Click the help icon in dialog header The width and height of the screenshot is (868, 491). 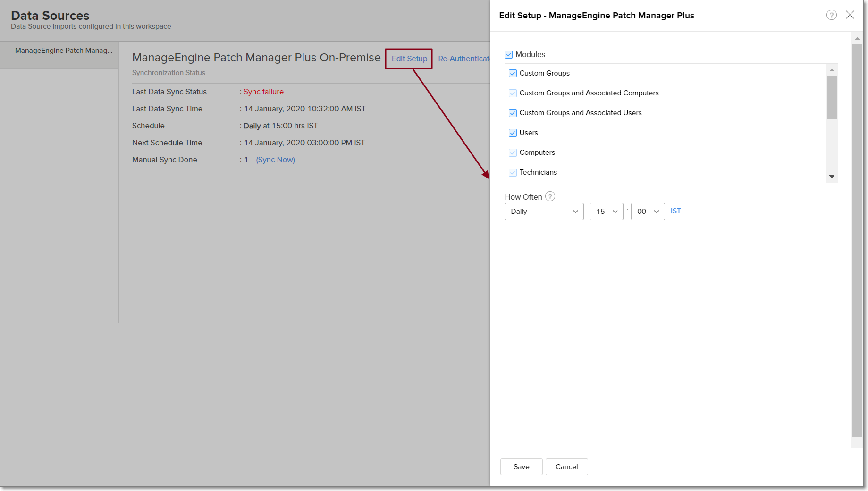pos(831,15)
